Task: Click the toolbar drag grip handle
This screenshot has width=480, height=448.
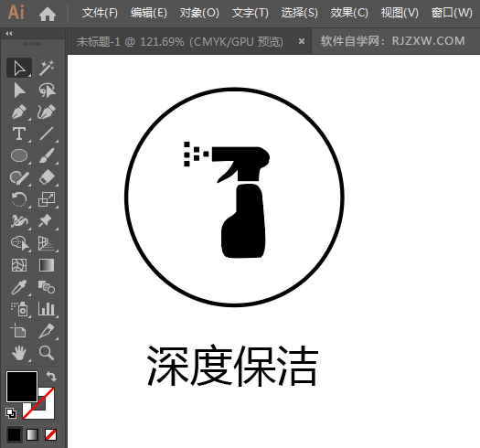Action: point(32,44)
